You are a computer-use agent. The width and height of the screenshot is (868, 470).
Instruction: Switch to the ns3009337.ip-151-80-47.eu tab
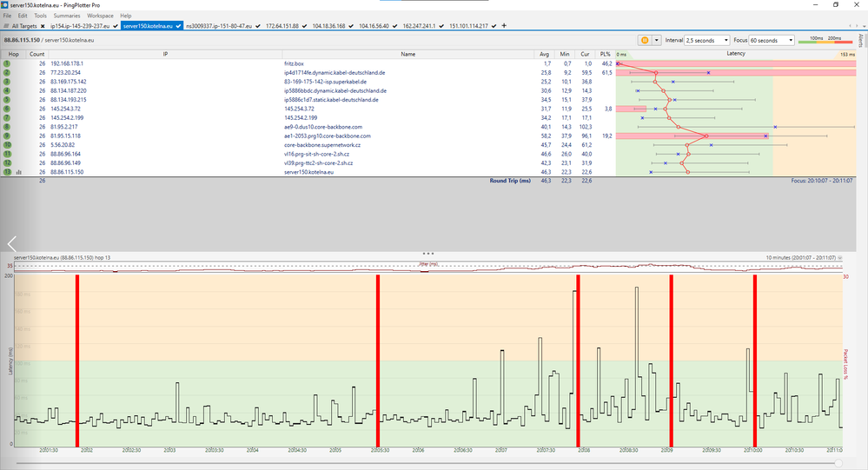pos(219,26)
